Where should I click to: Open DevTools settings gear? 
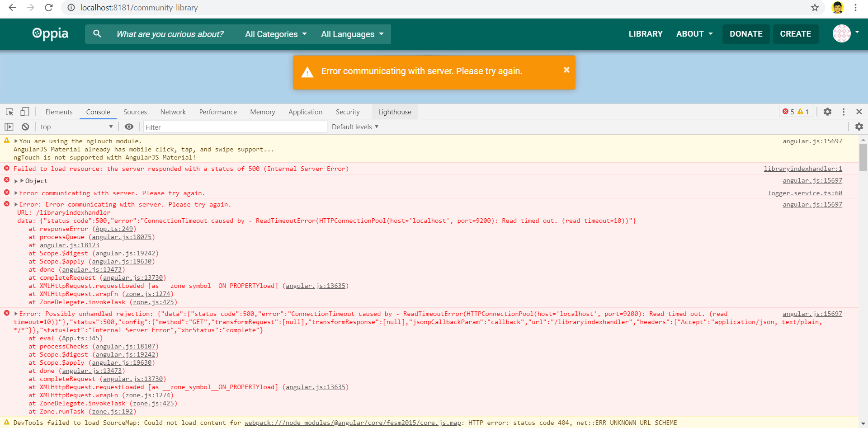(x=827, y=112)
